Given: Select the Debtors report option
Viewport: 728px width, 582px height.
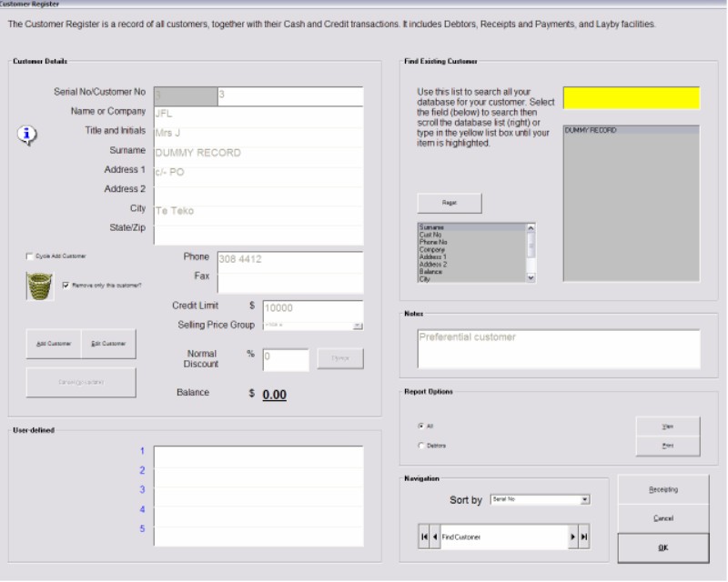Looking at the screenshot, I should pyautogui.click(x=420, y=446).
